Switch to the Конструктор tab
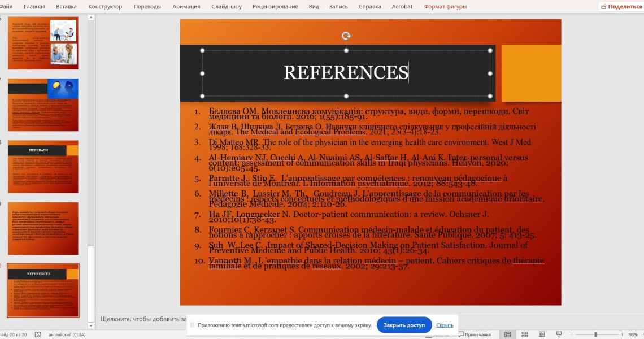 (105, 7)
